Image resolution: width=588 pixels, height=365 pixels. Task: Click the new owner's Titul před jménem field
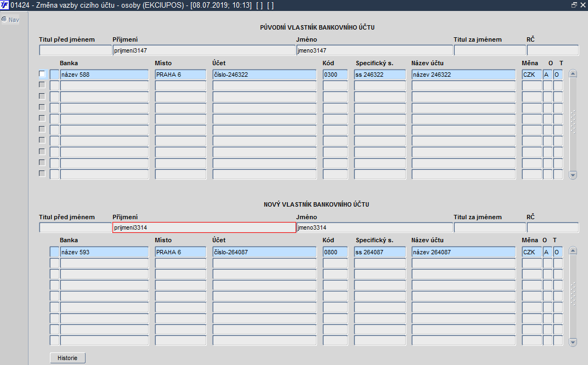pos(75,227)
